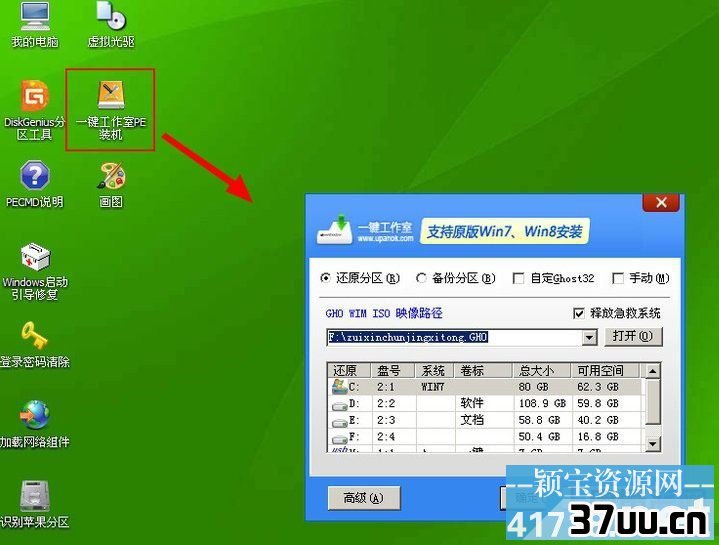Screen dimensions: 719x545
Task: Open Windows启动引导修复 icon
Action: pos(35,271)
